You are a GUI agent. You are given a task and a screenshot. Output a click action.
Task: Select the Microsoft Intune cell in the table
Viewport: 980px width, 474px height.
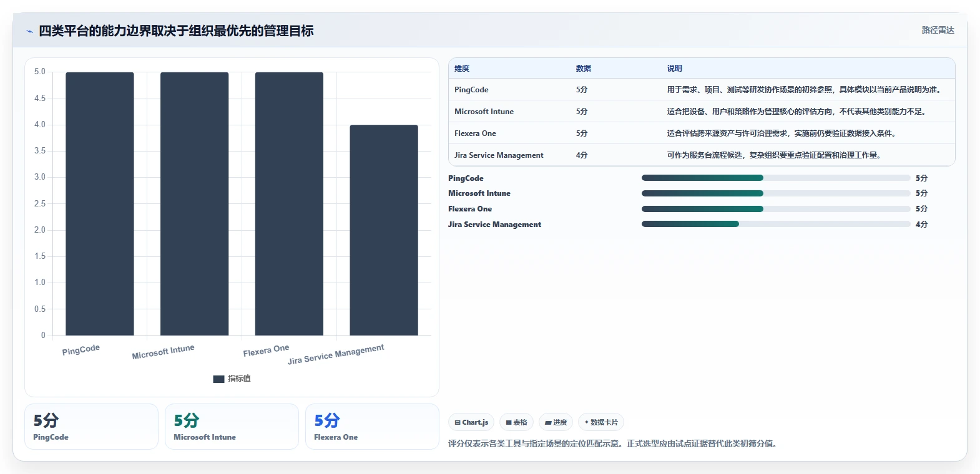[484, 112]
